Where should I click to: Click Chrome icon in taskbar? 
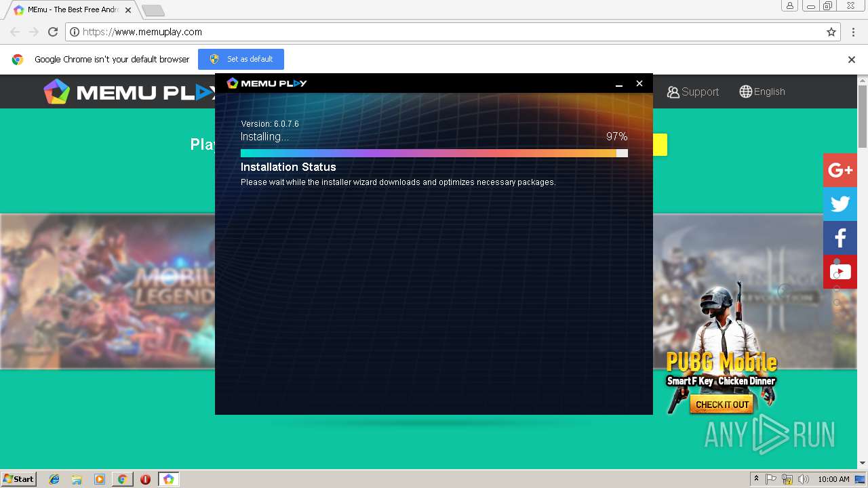[x=122, y=479]
